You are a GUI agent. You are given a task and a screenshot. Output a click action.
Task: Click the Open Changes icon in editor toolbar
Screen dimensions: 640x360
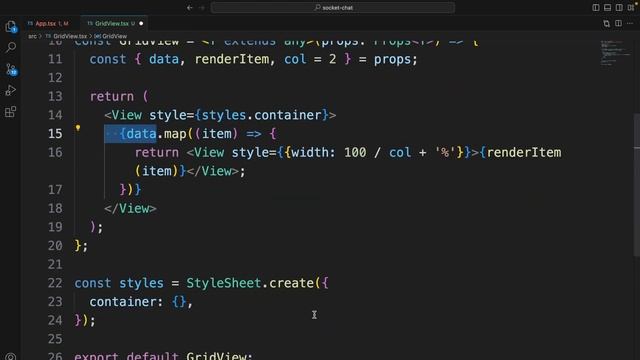click(607, 24)
